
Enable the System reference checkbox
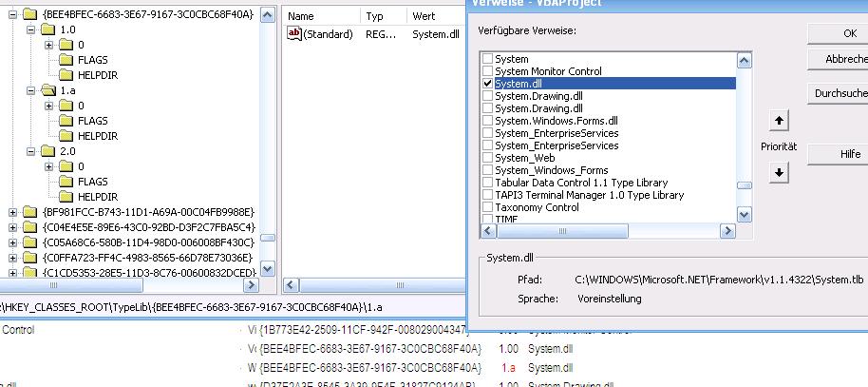point(487,59)
